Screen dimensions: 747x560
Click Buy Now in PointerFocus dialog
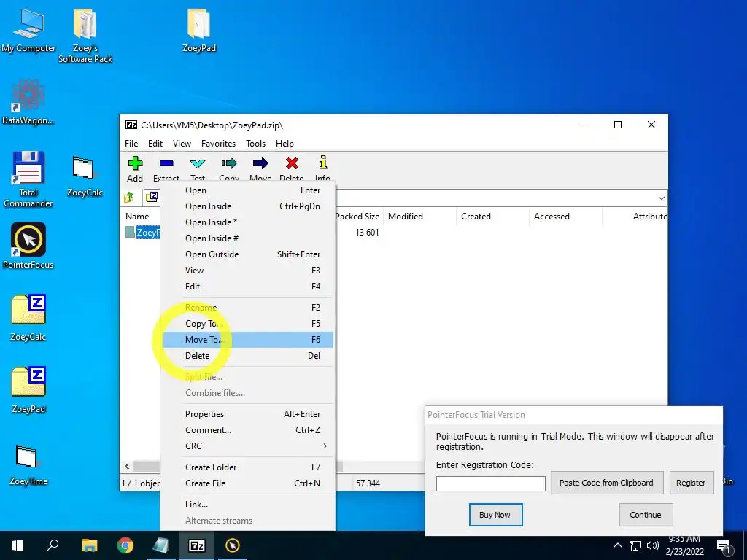tap(495, 515)
